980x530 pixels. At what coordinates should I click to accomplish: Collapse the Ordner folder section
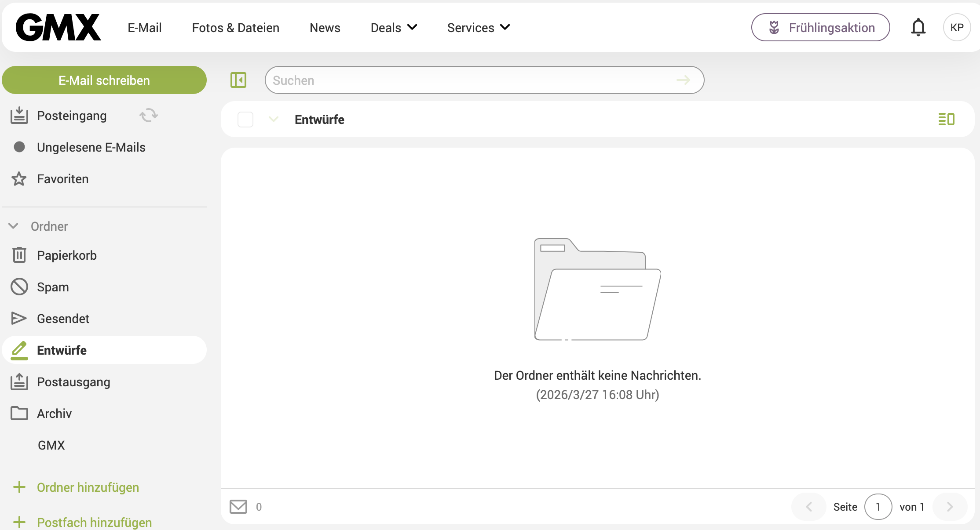coord(13,226)
